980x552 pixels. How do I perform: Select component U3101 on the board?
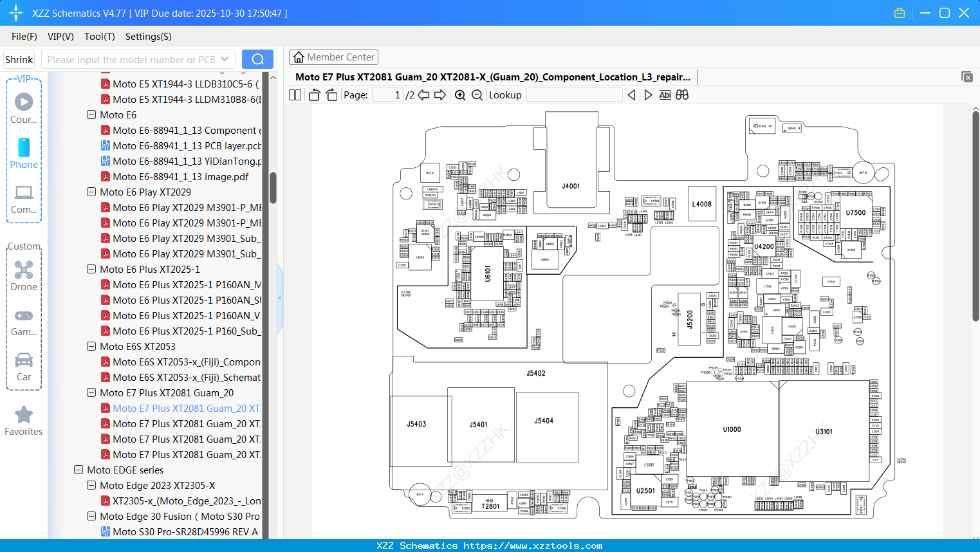tap(824, 431)
